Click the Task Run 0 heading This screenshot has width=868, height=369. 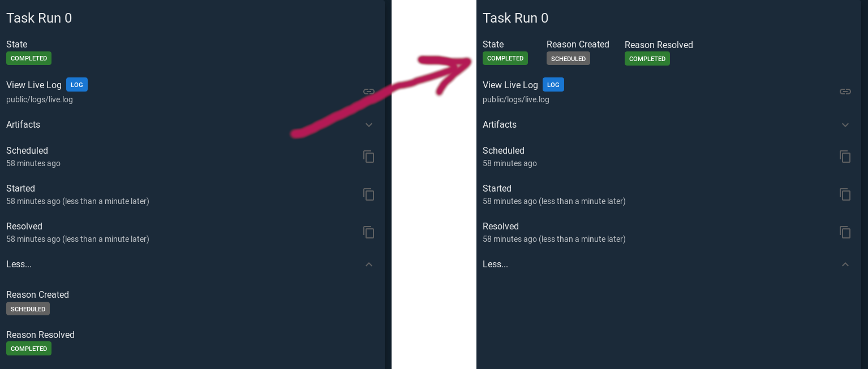[38, 18]
